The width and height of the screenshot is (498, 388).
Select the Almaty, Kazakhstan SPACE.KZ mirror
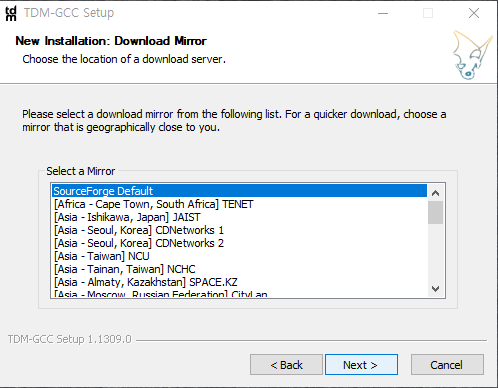point(239,282)
